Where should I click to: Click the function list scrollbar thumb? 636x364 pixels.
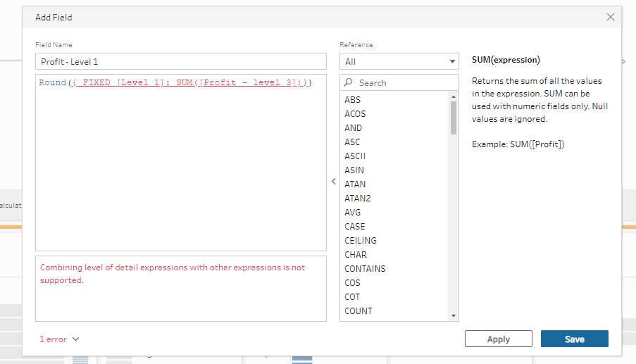pyautogui.click(x=454, y=118)
